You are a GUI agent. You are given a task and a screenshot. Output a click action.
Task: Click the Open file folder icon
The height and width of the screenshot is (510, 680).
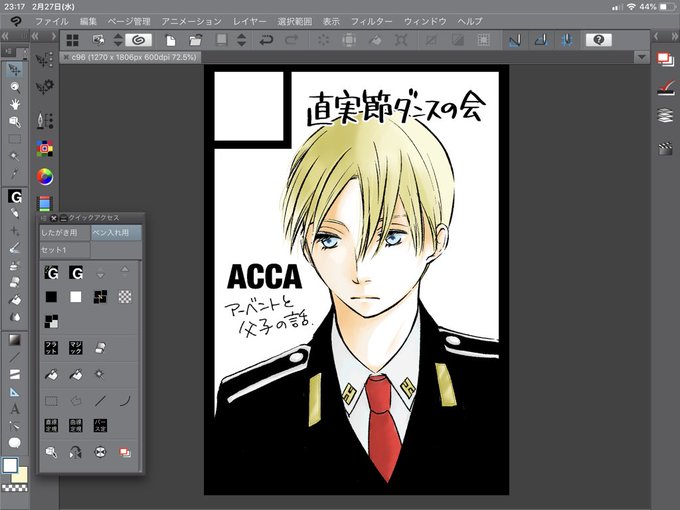click(x=196, y=40)
